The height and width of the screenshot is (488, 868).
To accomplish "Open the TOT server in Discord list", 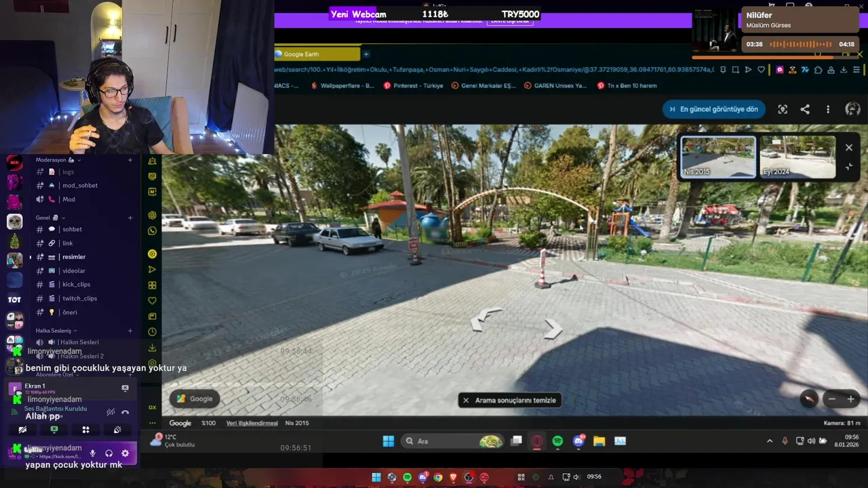I will 14,300.
